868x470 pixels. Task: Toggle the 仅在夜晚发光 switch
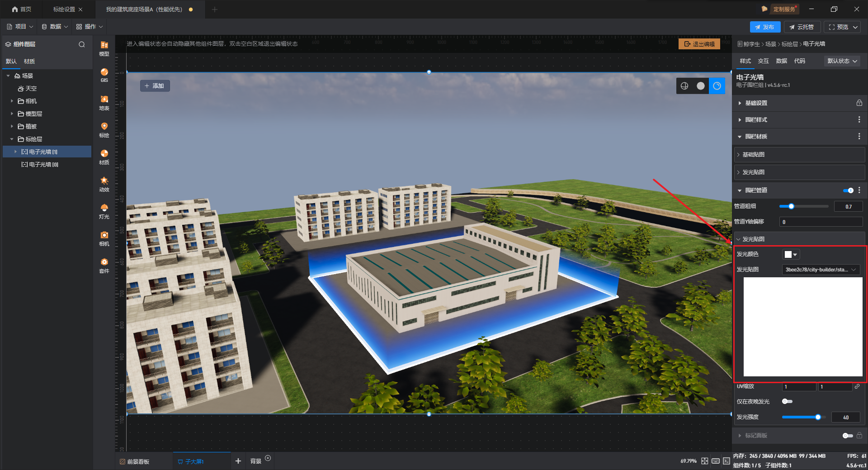pos(787,402)
